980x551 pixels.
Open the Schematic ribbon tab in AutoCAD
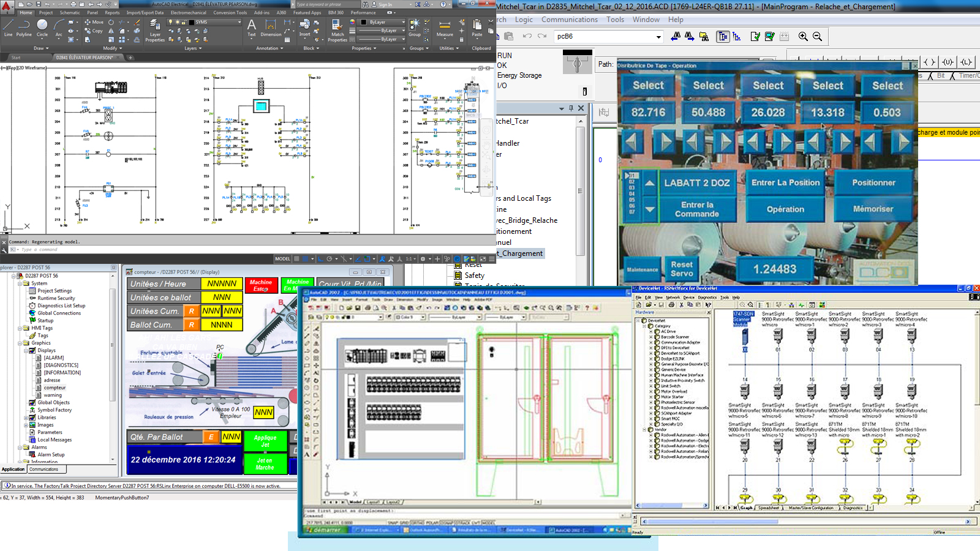tap(70, 12)
